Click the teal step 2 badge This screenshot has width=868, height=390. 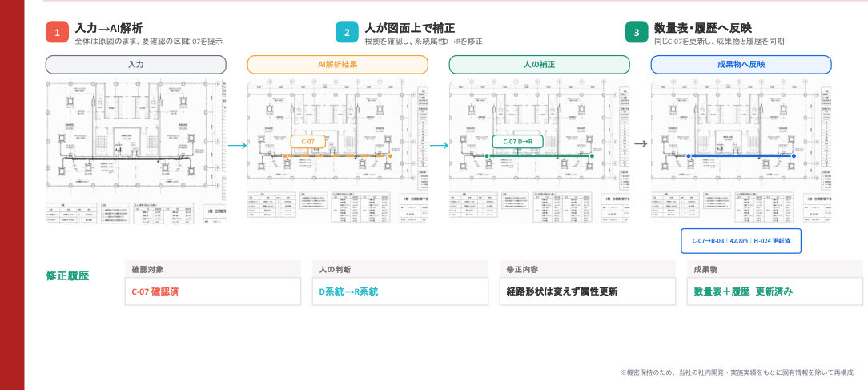pos(347,32)
